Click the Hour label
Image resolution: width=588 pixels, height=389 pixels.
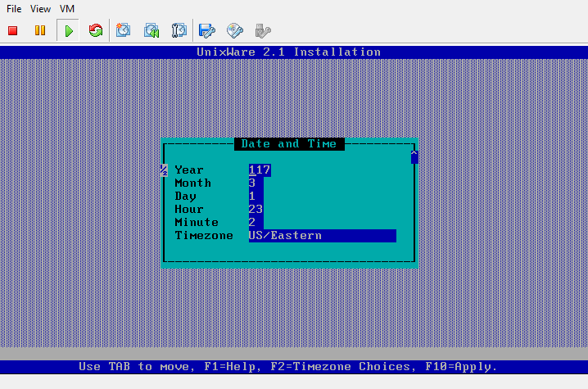(189, 210)
